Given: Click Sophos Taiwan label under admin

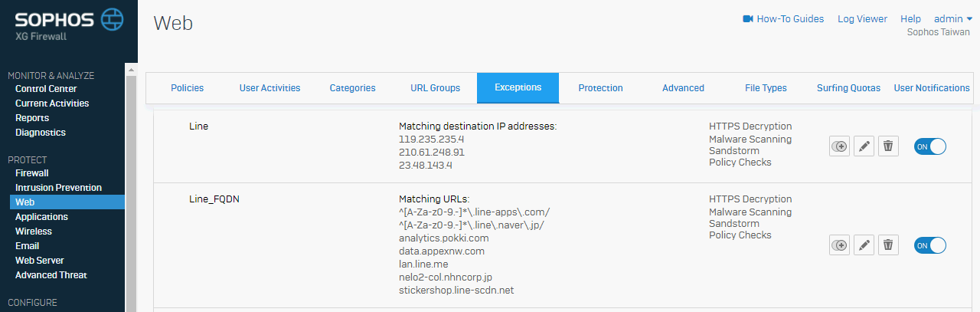Looking at the screenshot, I should pyautogui.click(x=939, y=33).
